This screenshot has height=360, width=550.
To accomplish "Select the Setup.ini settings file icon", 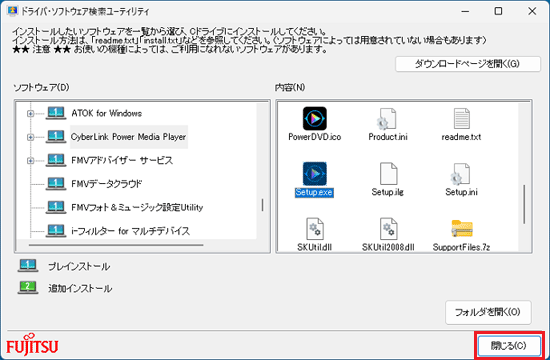I will (x=461, y=174).
